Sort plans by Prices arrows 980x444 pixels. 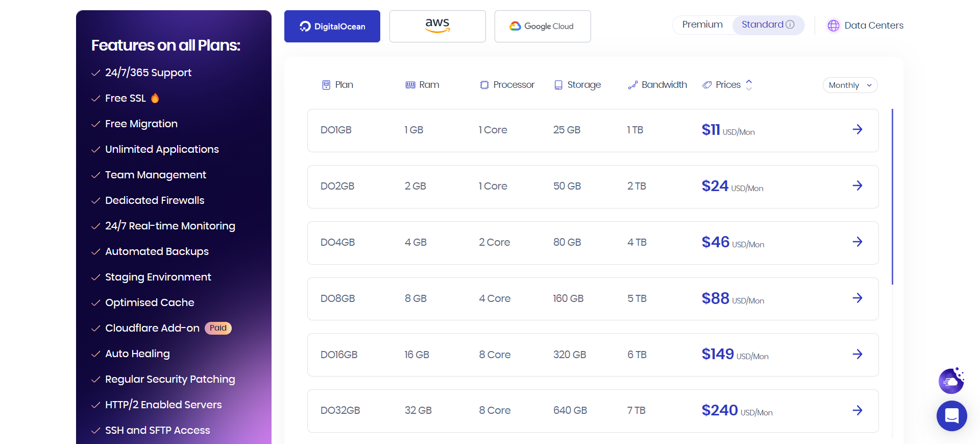749,85
